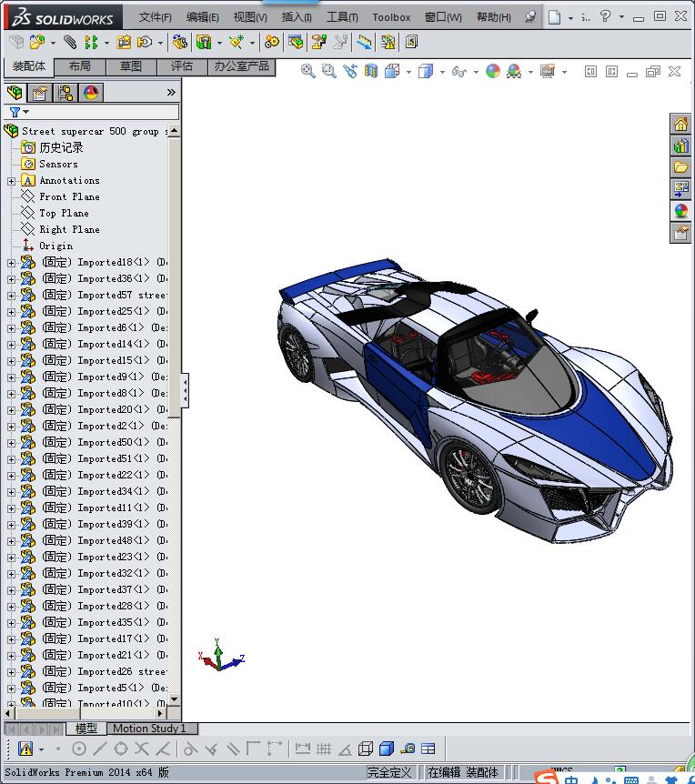Screen dimensions: 695x784
Task: Expand the Annotations tree node
Action: (x=11, y=181)
